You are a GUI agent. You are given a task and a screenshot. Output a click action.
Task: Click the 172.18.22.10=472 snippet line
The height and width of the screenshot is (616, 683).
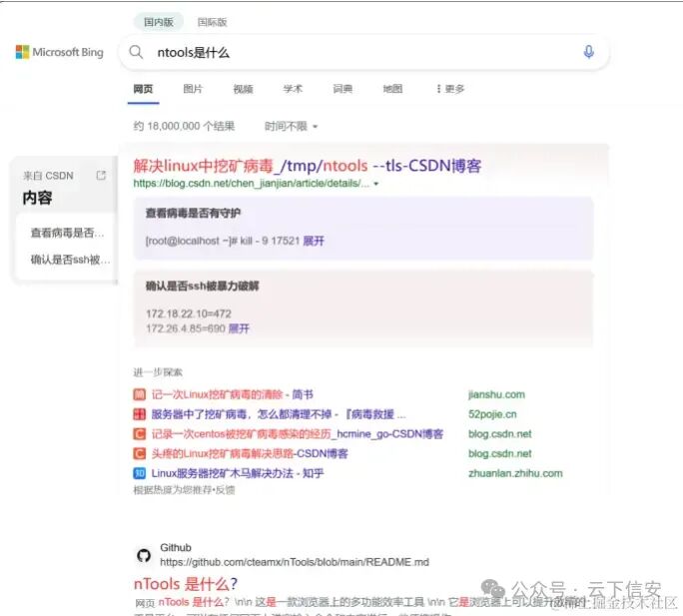click(189, 313)
